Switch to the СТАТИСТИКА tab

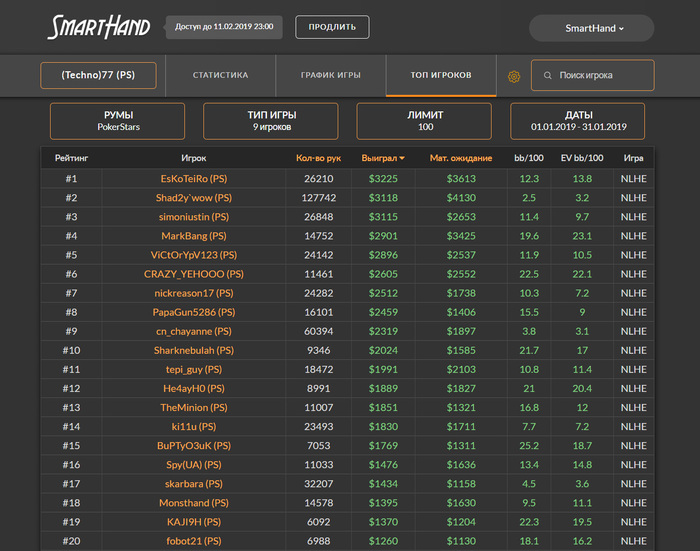[221, 75]
